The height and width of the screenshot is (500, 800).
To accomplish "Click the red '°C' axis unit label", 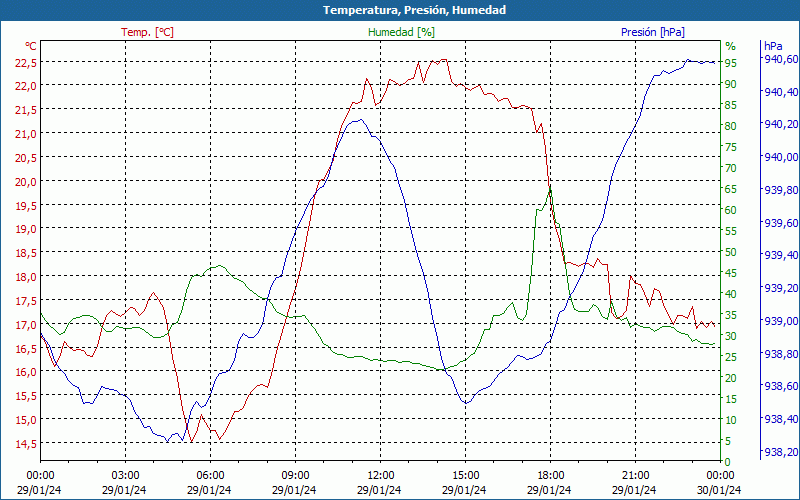I will click(x=31, y=46).
